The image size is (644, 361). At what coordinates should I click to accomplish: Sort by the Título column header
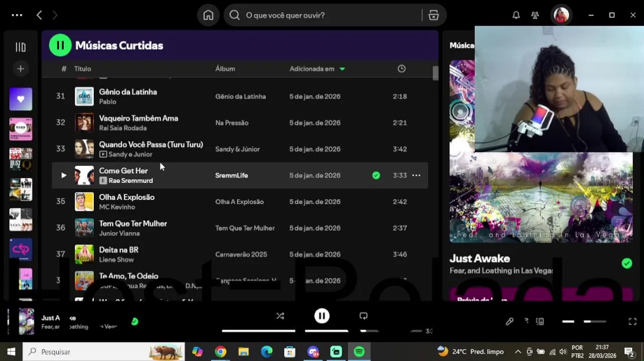pos(83,69)
